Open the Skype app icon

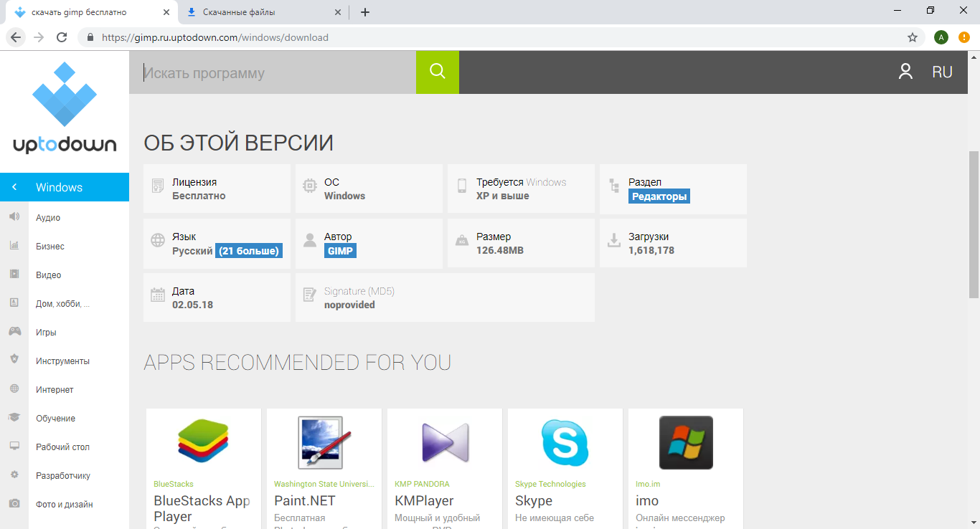tap(565, 442)
